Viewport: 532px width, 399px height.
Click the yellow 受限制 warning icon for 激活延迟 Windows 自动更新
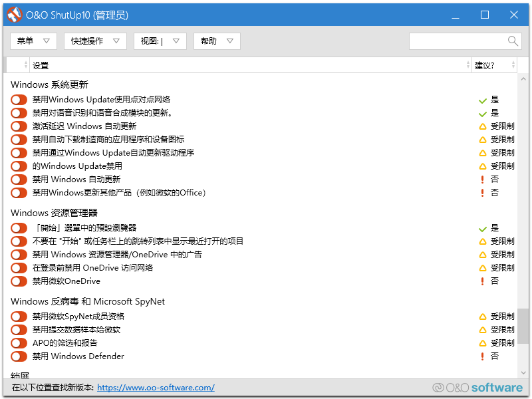pyautogui.click(x=483, y=126)
